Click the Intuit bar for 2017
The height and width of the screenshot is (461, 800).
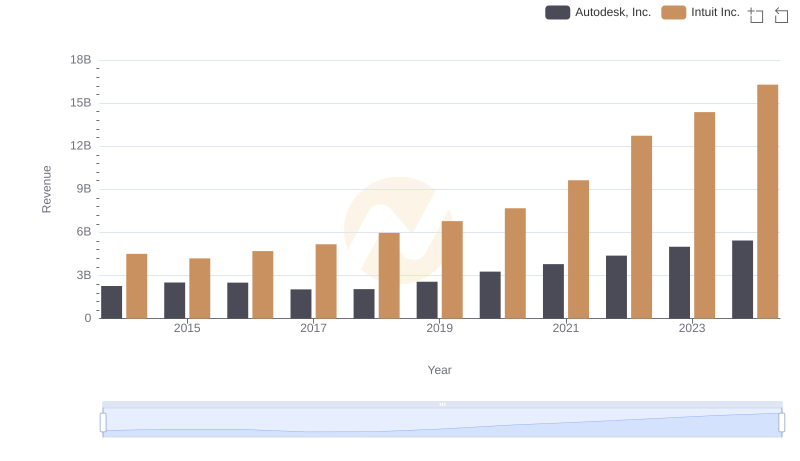[326, 281]
